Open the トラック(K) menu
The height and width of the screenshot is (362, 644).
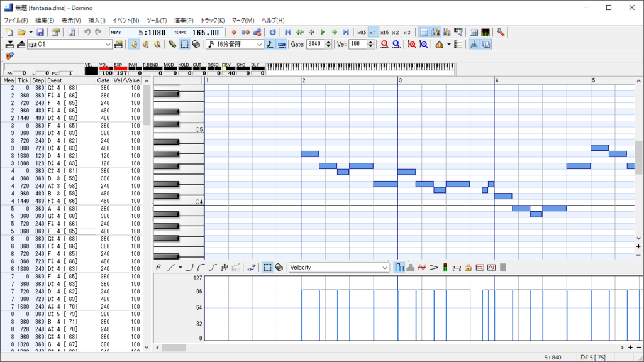click(213, 20)
